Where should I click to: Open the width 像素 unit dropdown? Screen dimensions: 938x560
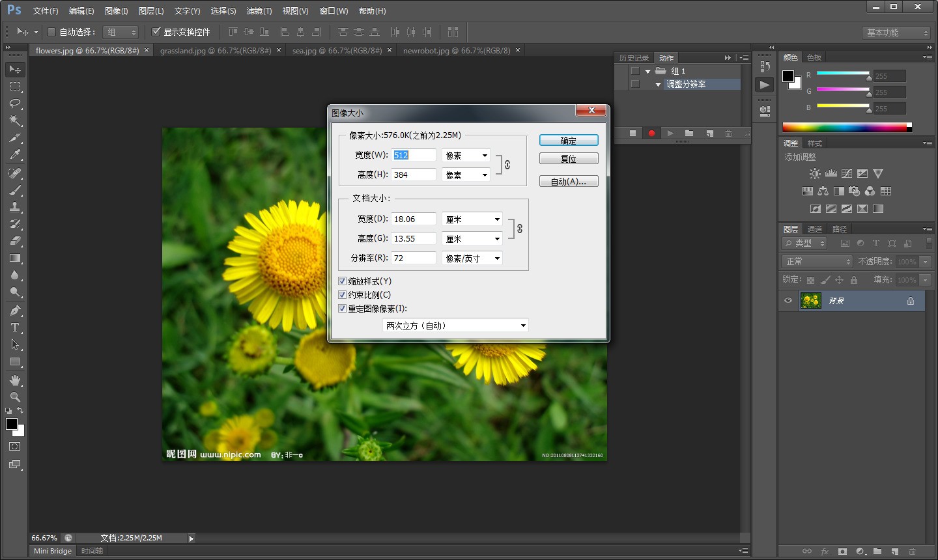tap(466, 156)
